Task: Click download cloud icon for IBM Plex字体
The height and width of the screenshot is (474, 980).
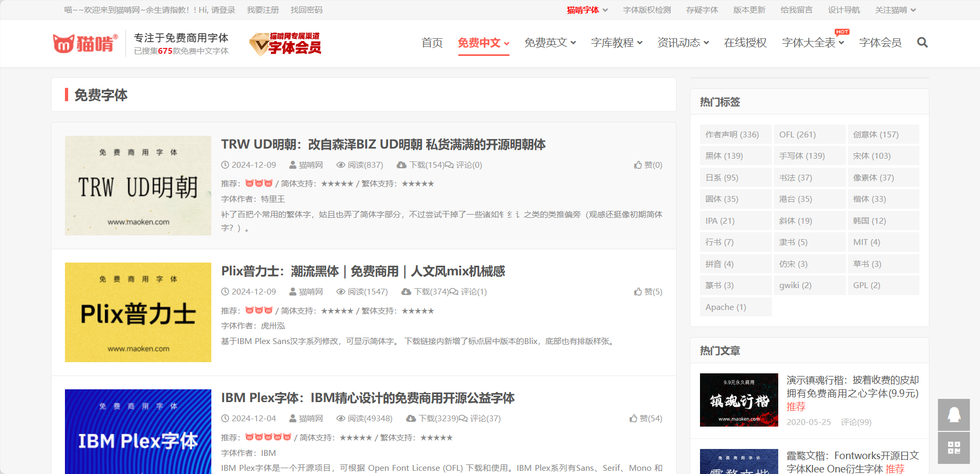Action: coord(411,419)
